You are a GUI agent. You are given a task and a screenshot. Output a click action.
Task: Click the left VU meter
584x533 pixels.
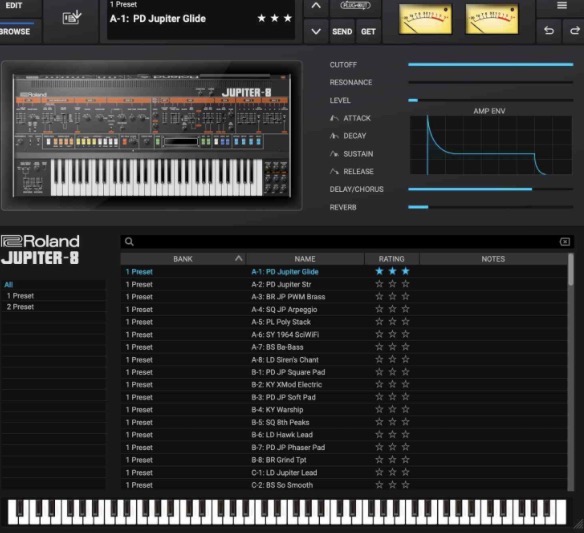click(x=425, y=19)
